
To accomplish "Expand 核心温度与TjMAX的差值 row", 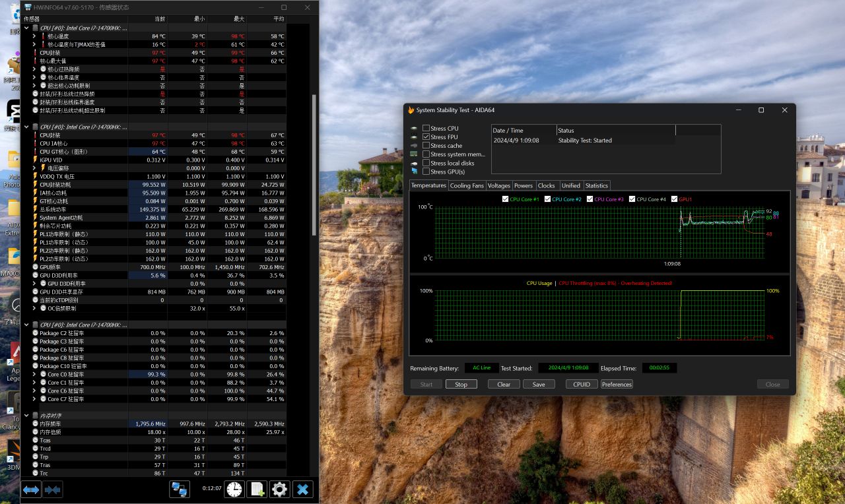I will click(34, 44).
